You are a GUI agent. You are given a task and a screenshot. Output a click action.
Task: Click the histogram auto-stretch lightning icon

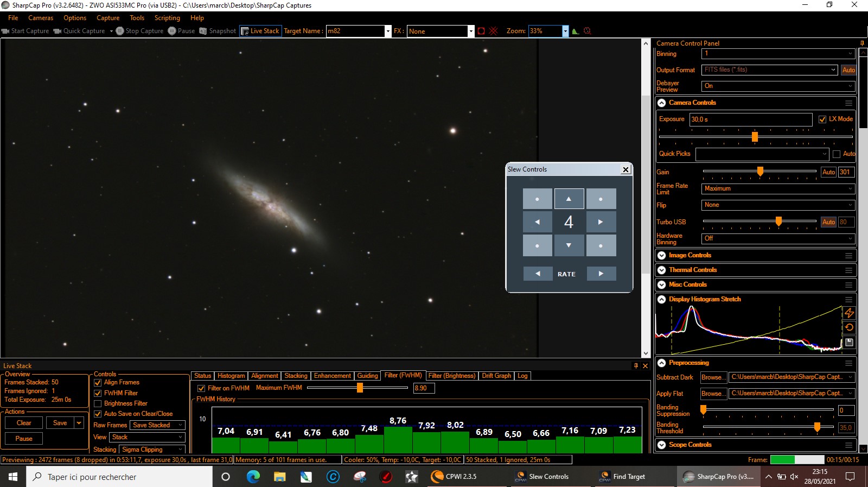[x=850, y=313]
